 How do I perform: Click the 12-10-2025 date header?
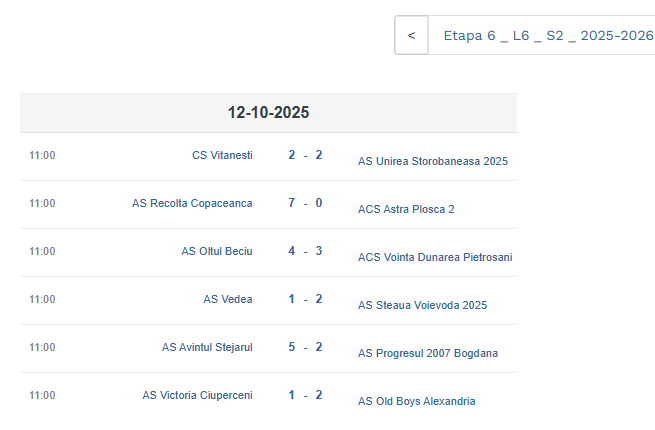pyautogui.click(x=268, y=113)
